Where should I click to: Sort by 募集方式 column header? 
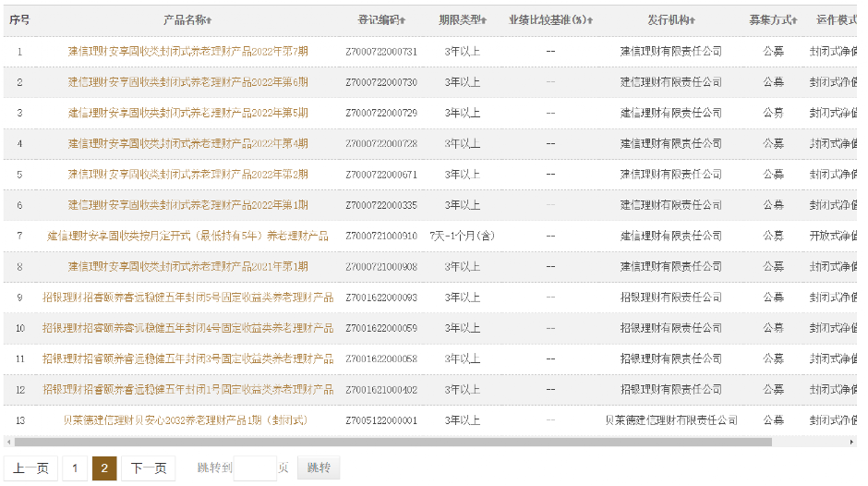tap(773, 20)
